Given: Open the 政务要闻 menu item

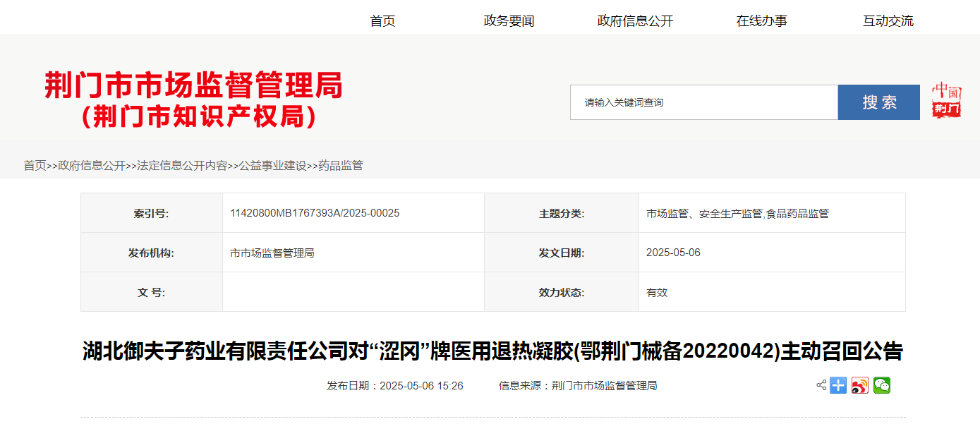Looking at the screenshot, I should pos(509,21).
